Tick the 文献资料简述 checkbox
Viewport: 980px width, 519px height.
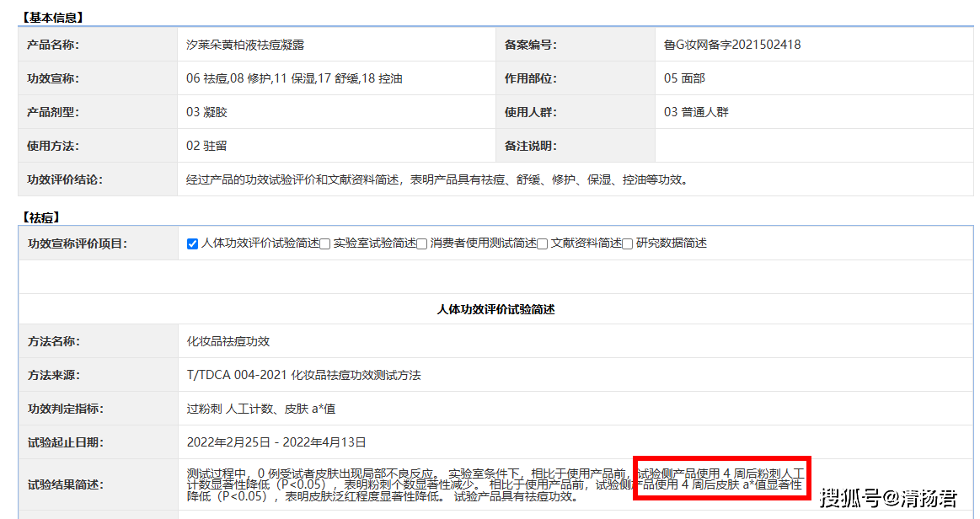543,244
